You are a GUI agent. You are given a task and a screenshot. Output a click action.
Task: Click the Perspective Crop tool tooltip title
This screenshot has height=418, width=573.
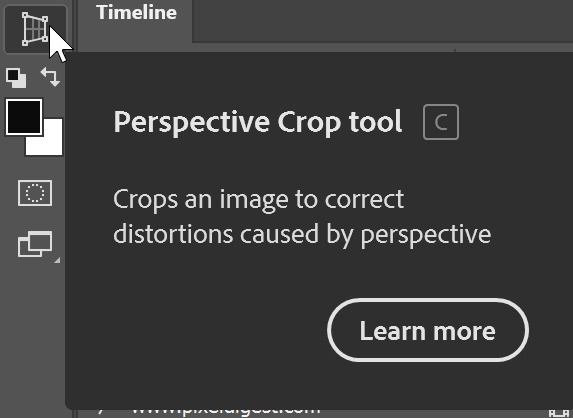pyautogui.click(x=258, y=122)
